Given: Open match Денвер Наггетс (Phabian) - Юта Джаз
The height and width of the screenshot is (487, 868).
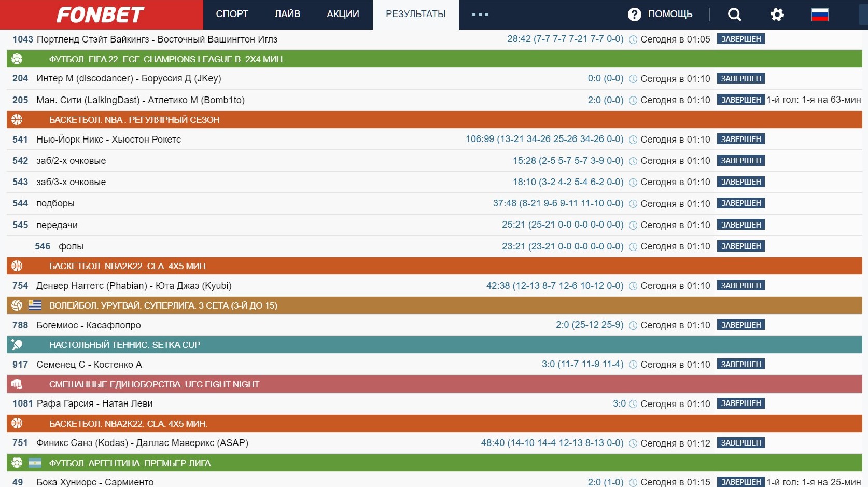Looking at the screenshot, I should (134, 286).
